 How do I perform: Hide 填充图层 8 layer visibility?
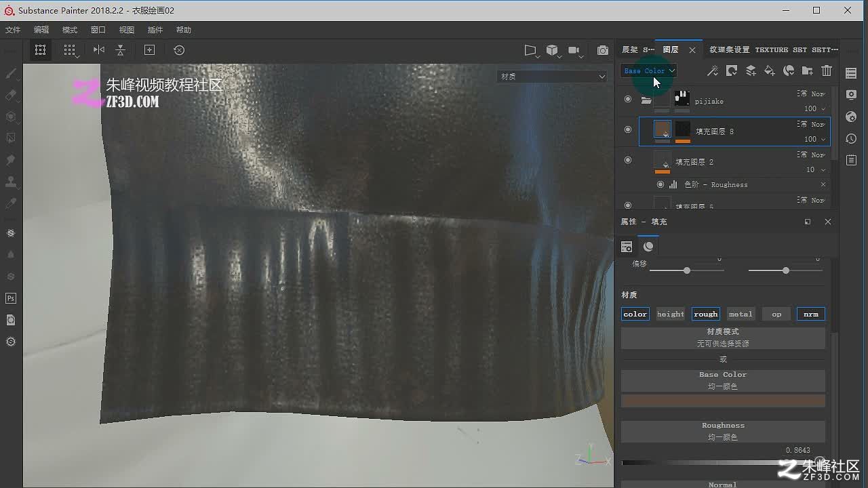click(x=628, y=129)
